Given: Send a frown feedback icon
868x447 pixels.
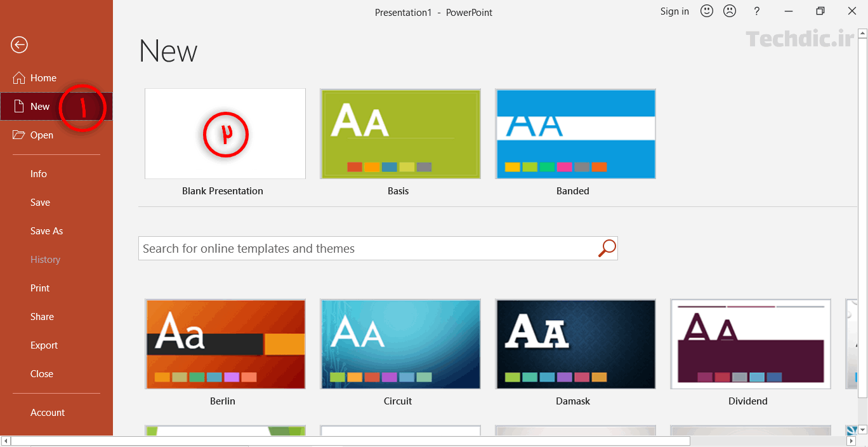Looking at the screenshot, I should (730, 11).
